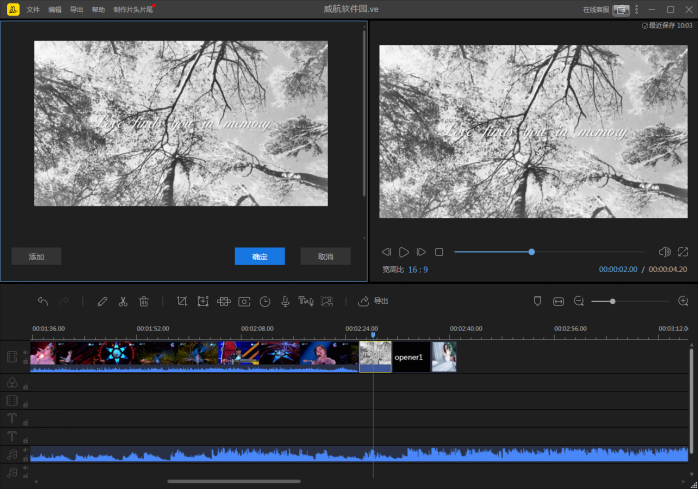Toggle lock on the first text track

26,422
